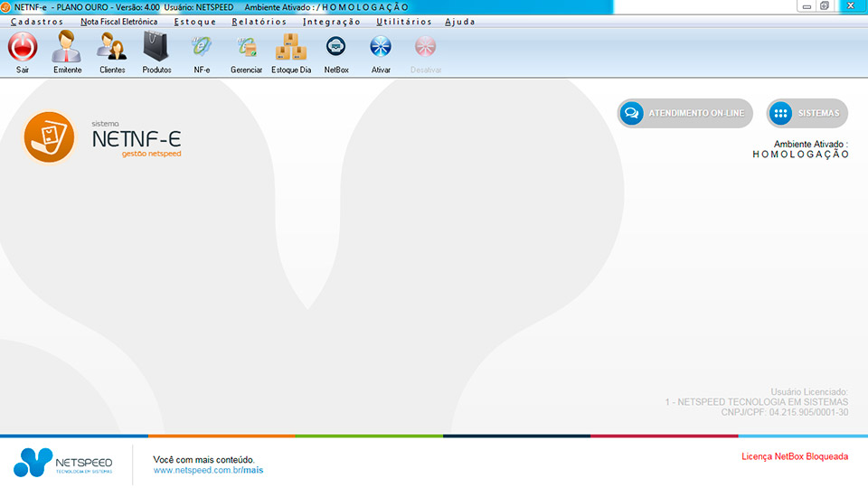The height and width of the screenshot is (488, 868).
Task: Restore down the NETNF-e window
Action: 825,6
